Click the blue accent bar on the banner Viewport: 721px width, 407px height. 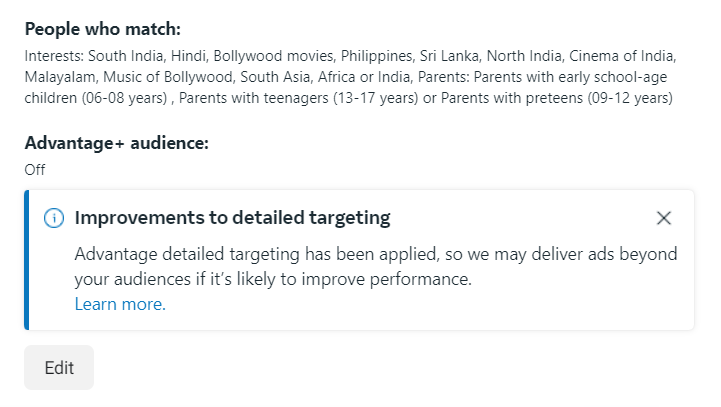(x=27, y=260)
